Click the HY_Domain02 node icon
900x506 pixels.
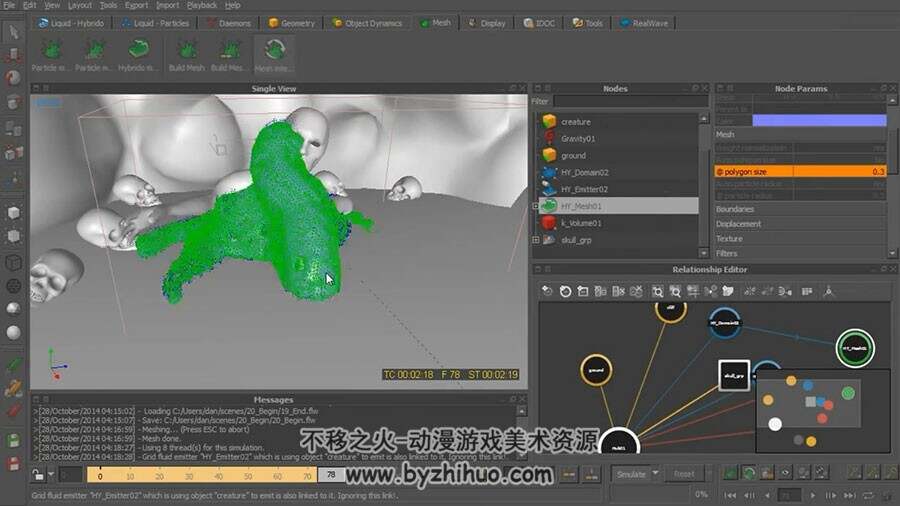tap(549, 172)
